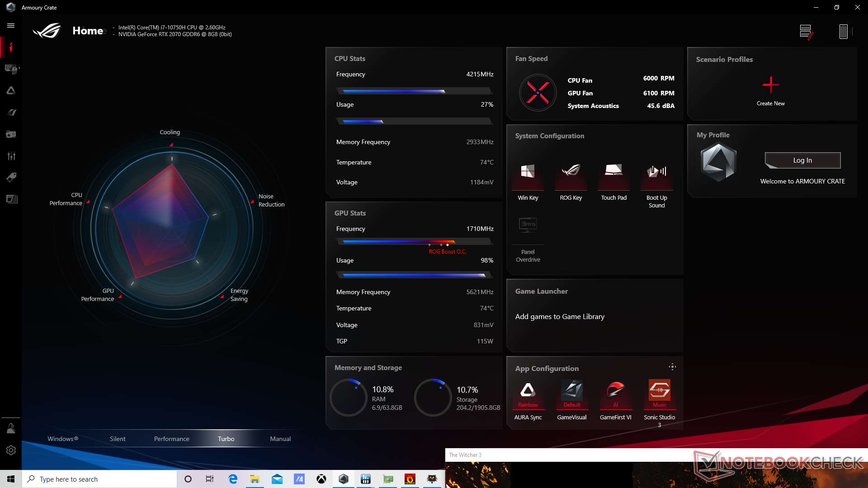Open Xbox app from taskbar
The width and height of the screenshot is (868, 488).
tap(321, 479)
